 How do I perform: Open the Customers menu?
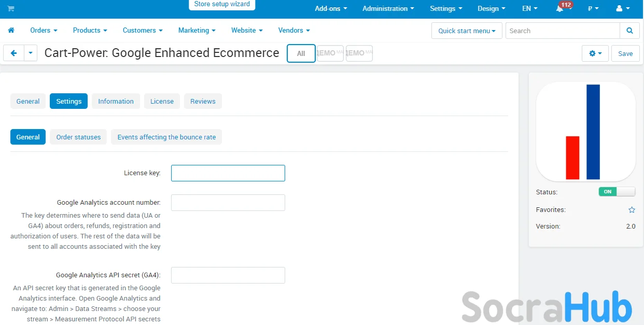pos(143,30)
